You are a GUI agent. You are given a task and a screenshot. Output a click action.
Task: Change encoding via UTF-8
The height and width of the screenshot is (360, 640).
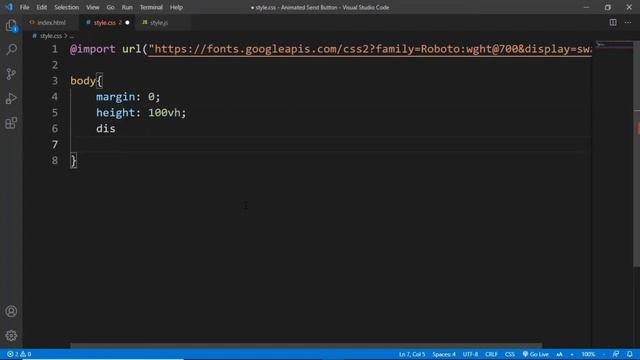[470, 354]
